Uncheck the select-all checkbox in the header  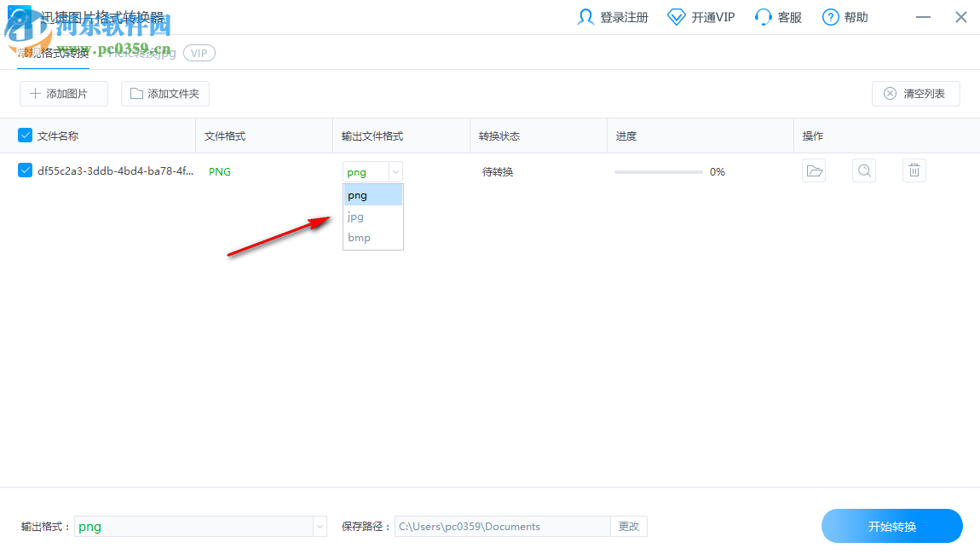[25, 135]
